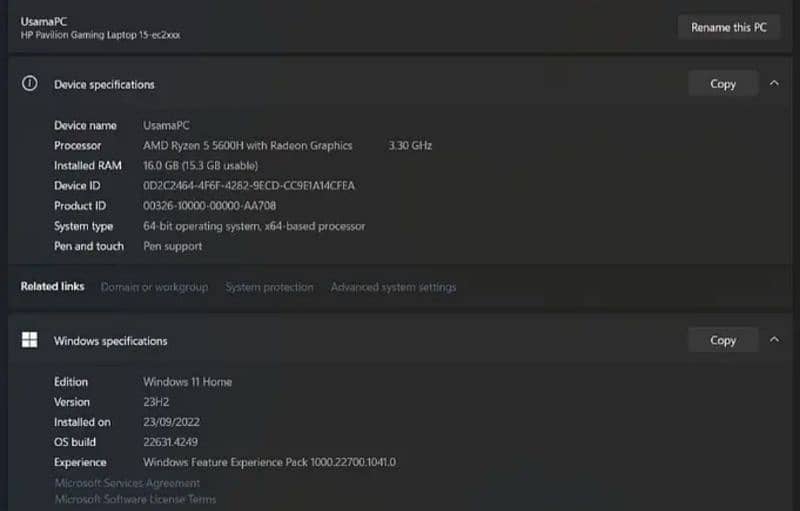Click the Windows specifications header text
Viewport: 800px width, 511px height.
(111, 341)
